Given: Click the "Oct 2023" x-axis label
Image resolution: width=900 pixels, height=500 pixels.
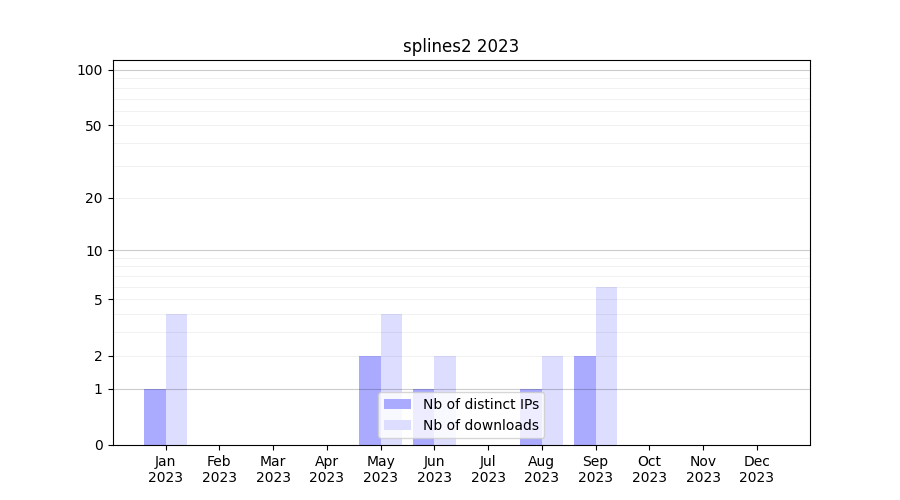Looking at the screenshot, I should 649,469.
